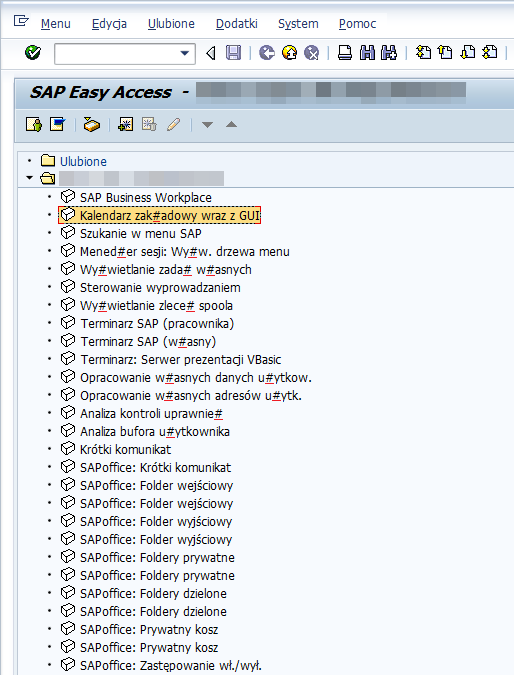The height and width of the screenshot is (675, 514).
Task: Click the Move Favorites Up arrow
Action: [x=231, y=124]
